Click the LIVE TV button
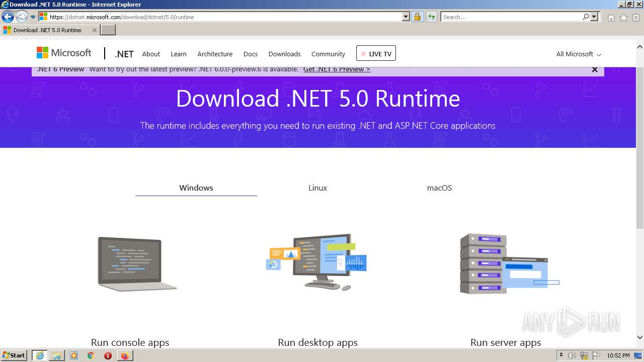The width and height of the screenshot is (644, 362). click(376, 53)
